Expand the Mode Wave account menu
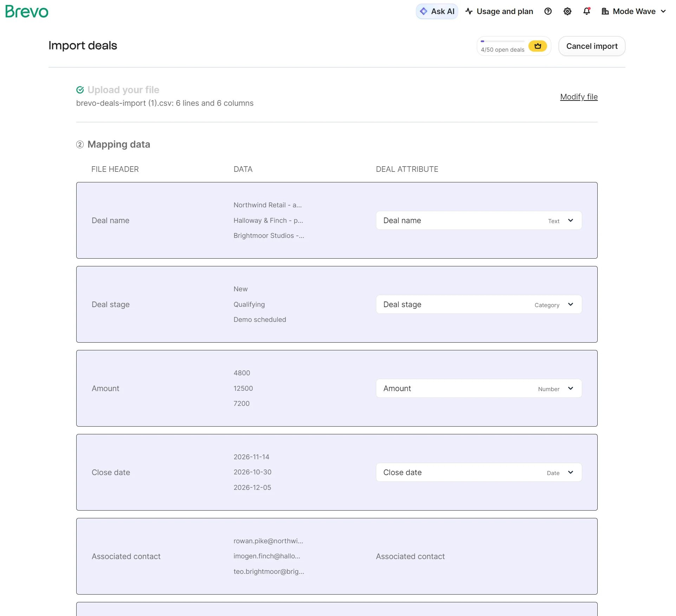Screen dimensions: 676x616 point(634,11)
